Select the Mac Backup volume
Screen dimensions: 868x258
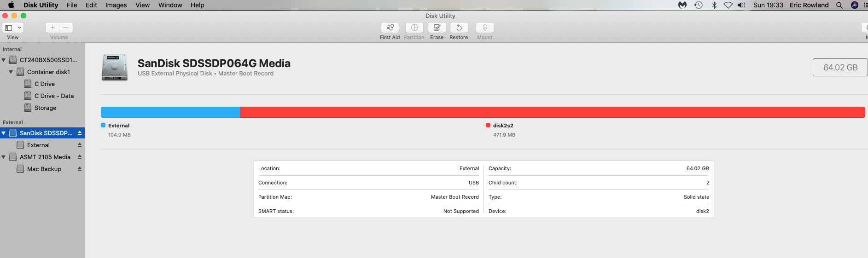(42, 169)
